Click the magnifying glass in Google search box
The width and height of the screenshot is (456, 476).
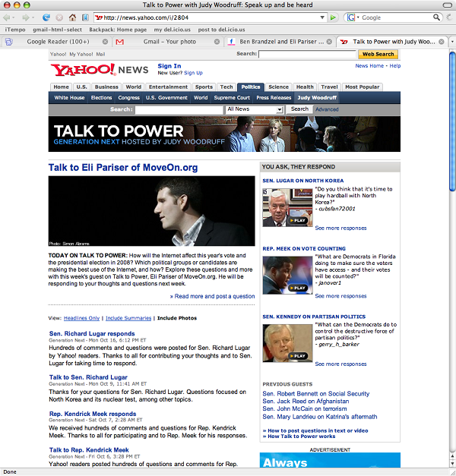click(436, 17)
